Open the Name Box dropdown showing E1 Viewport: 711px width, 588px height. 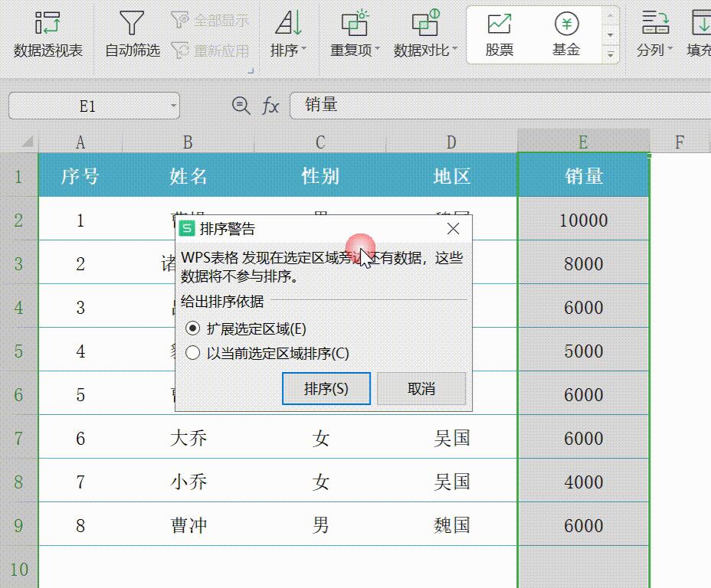pos(172,106)
